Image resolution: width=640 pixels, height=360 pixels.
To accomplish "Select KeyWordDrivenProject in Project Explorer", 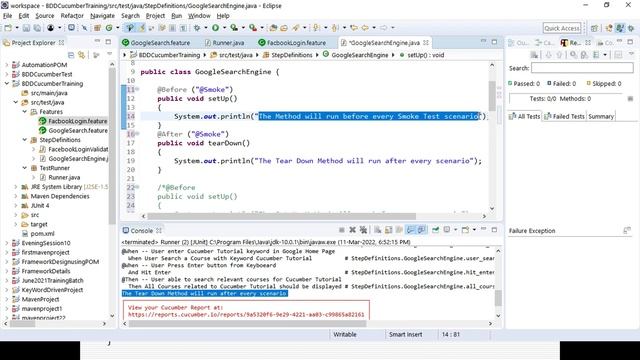I will (x=52, y=290).
